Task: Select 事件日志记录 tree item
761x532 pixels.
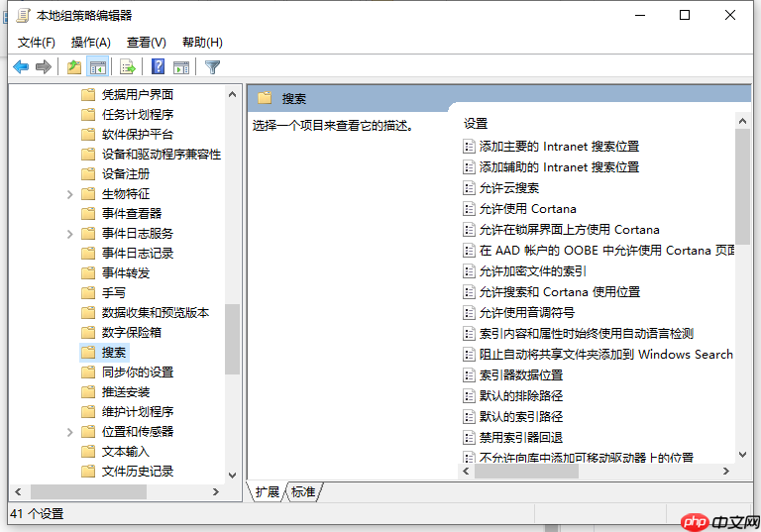Action: click(x=138, y=254)
